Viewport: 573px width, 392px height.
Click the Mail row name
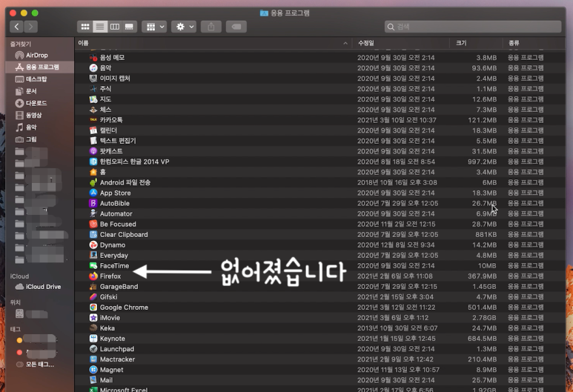(x=106, y=380)
